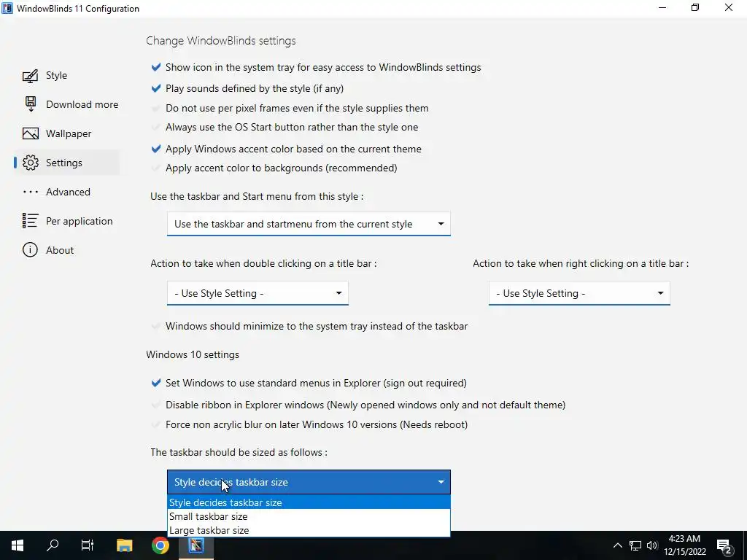Toggle Show icon in the system tray checkbox
The width and height of the screenshot is (747, 560).
pyautogui.click(x=156, y=67)
